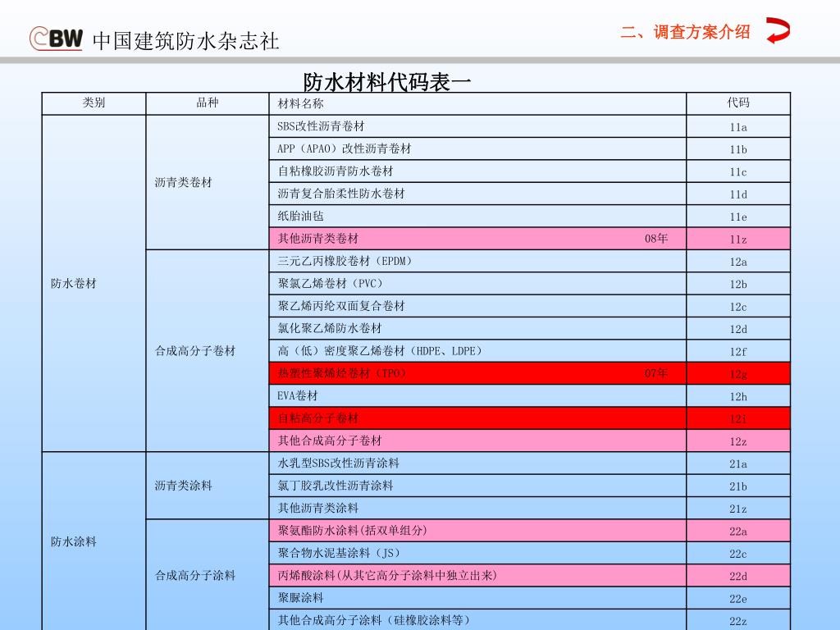Select '沥青复合胎柔性防水卷材' row
This screenshot has width=840, height=630.
coord(477,194)
